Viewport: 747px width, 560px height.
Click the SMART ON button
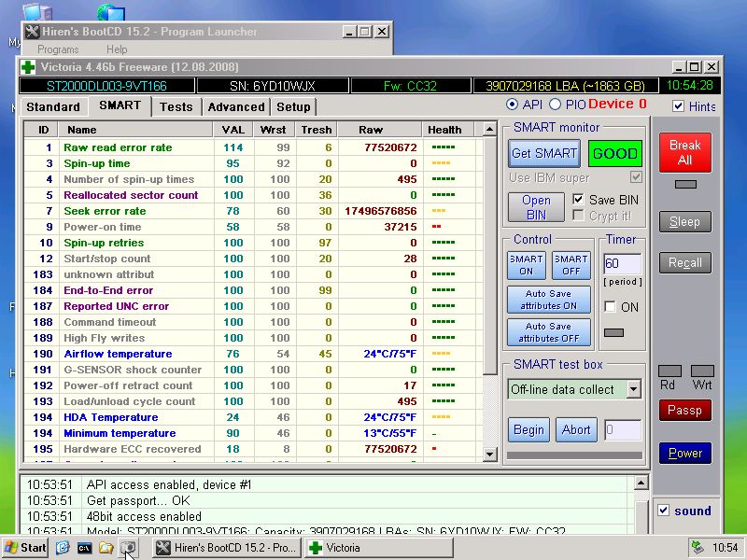pyautogui.click(x=527, y=265)
